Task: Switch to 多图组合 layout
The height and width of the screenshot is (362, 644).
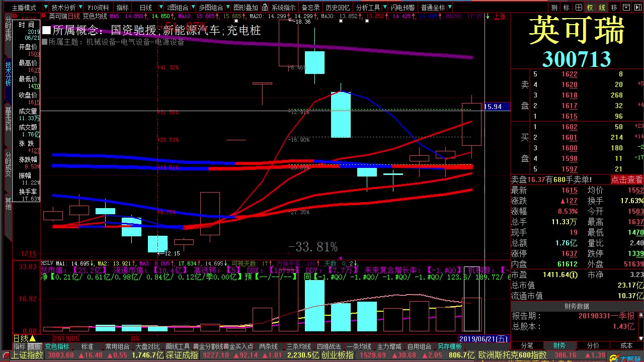Action: point(211,8)
